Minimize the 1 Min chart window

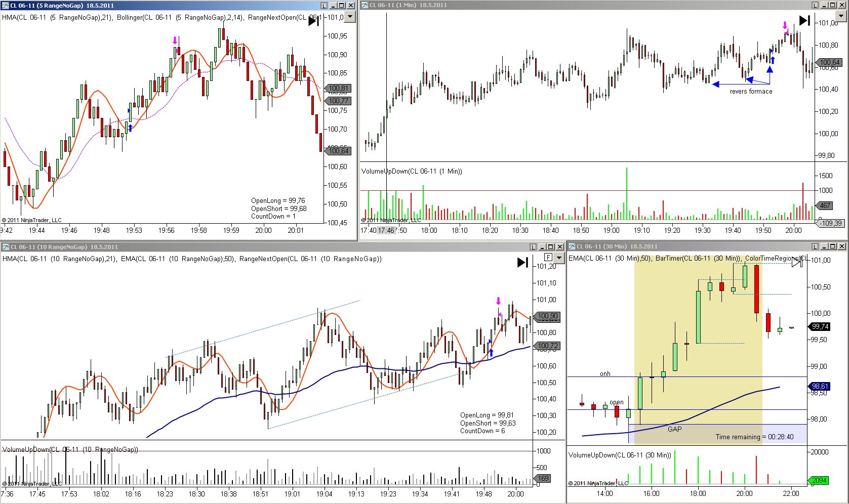tap(824, 5)
